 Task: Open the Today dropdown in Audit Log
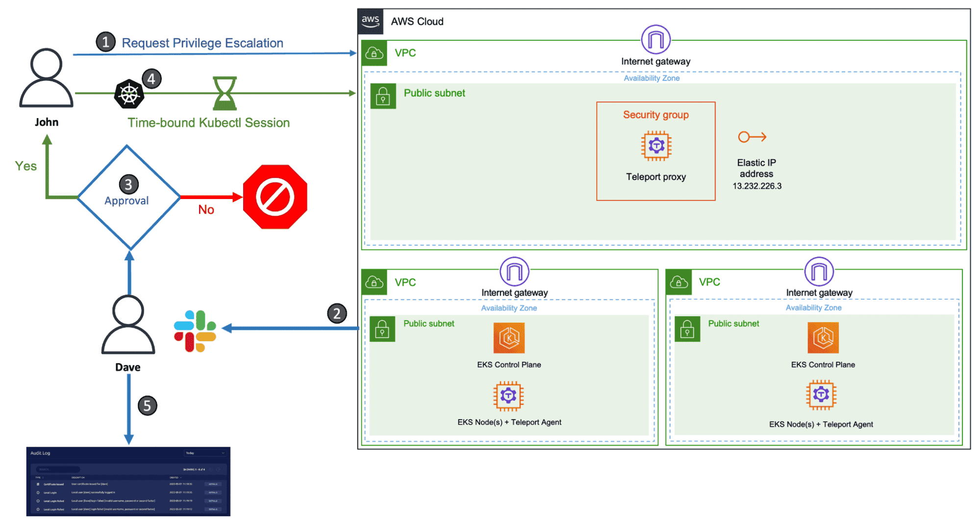(x=205, y=453)
